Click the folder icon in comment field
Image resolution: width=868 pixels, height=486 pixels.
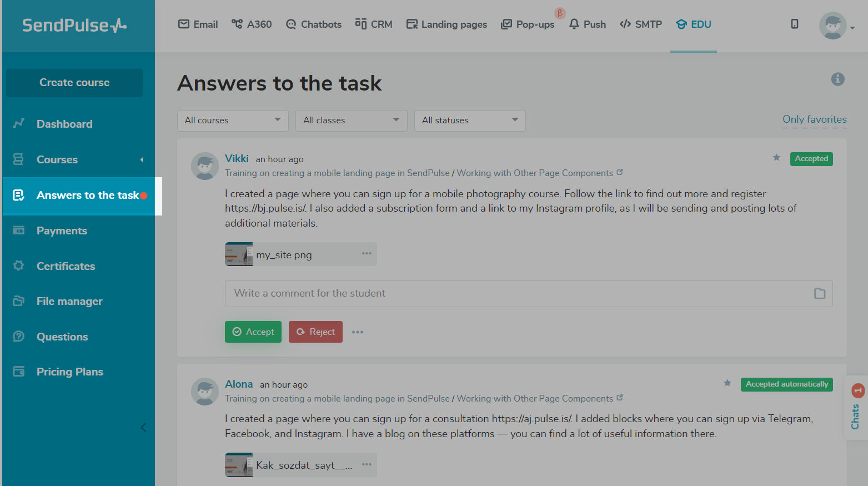point(820,293)
